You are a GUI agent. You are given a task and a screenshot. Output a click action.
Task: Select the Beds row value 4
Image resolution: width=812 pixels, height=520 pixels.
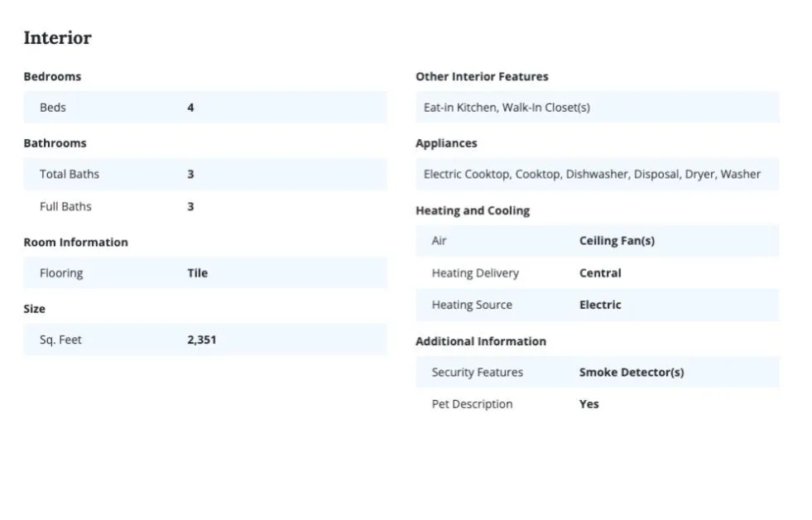coord(190,108)
